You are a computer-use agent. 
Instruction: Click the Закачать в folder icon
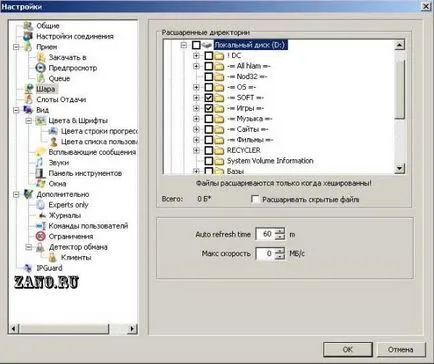coord(40,57)
